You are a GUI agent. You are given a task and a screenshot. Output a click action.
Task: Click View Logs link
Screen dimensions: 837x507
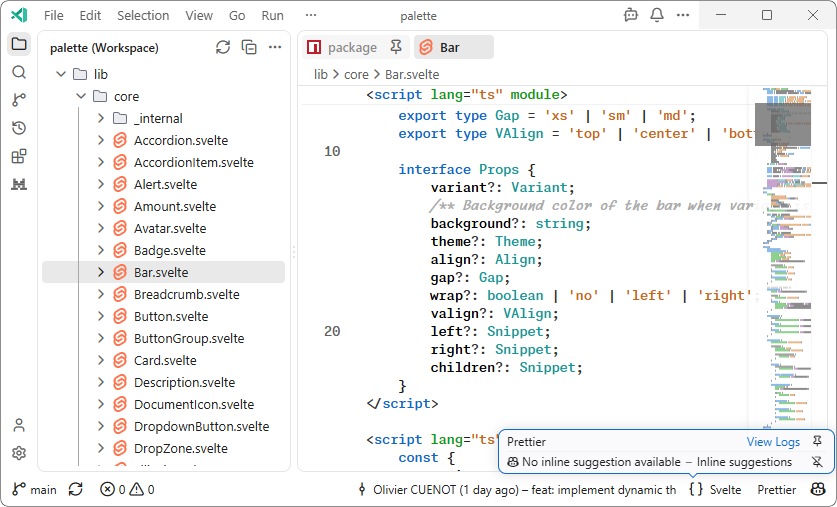click(x=773, y=441)
